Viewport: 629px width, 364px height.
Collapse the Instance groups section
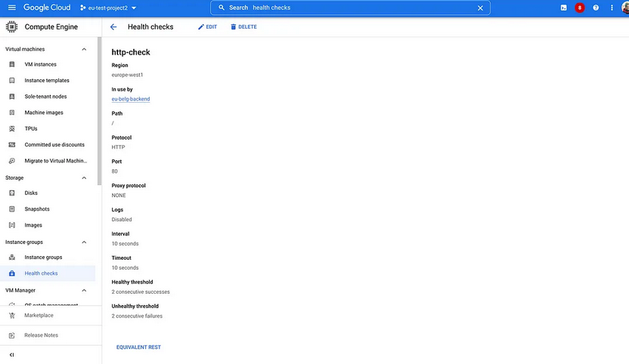point(84,242)
